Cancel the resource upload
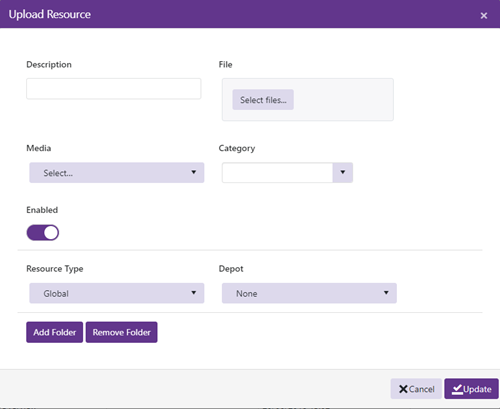The image size is (500, 409). pos(416,389)
